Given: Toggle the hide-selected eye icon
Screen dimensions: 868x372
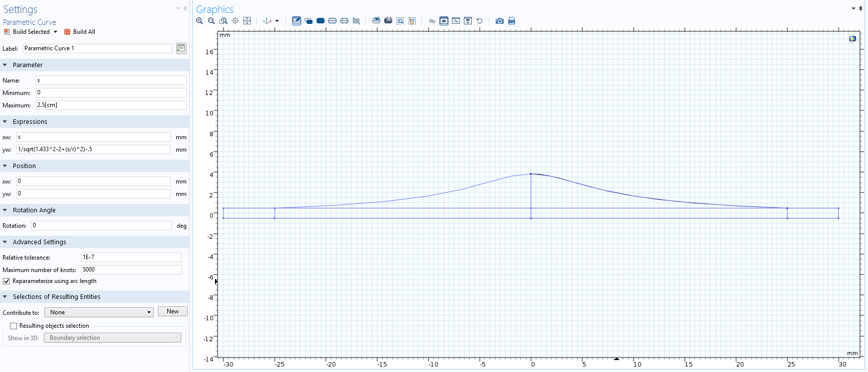Looking at the screenshot, I should click(x=432, y=21).
